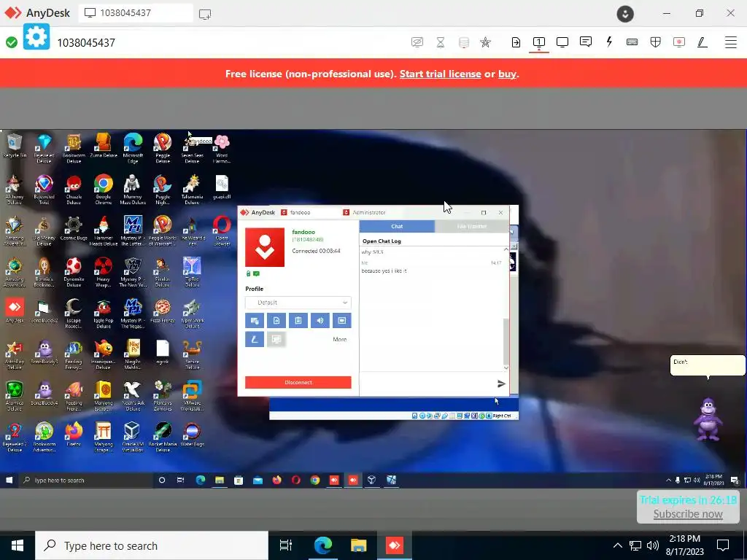The width and height of the screenshot is (747, 560).
Task: Start session recording toolbar icon
Action: pyautogui.click(x=679, y=42)
